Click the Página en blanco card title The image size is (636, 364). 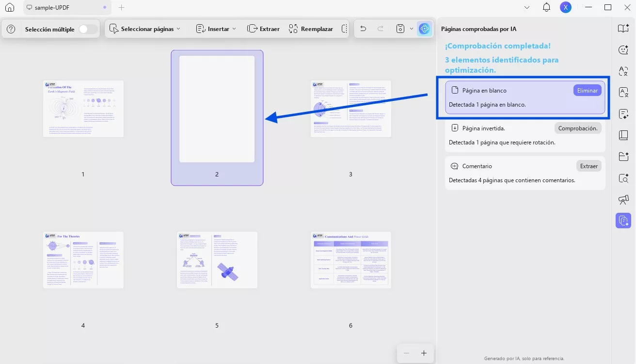[x=484, y=91]
